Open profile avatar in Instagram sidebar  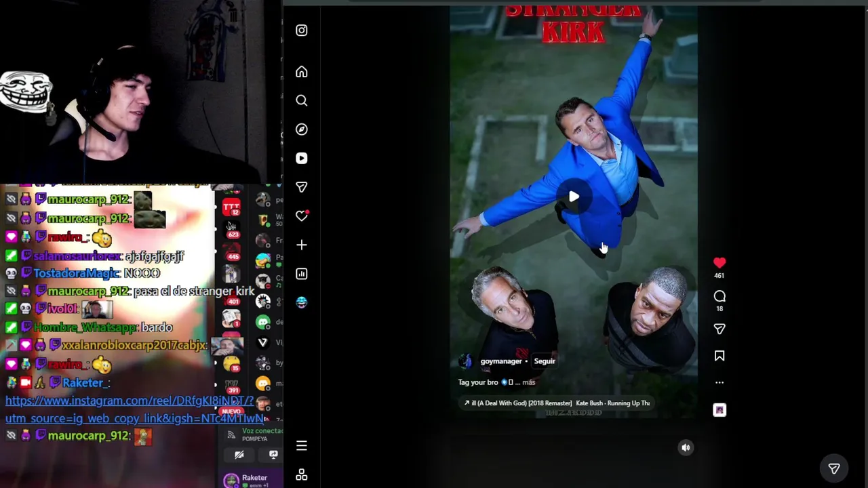pyautogui.click(x=302, y=302)
